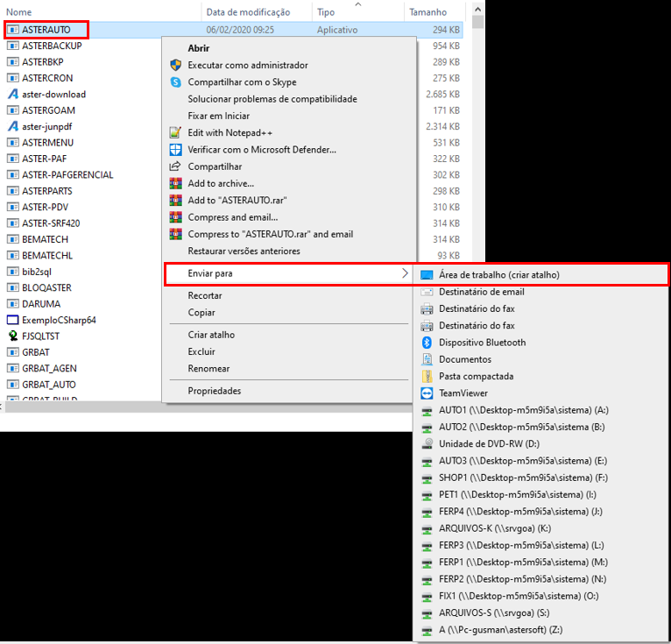Screen dimensions: 671x644
Task: Click the envelope icon beside Destinatário de email
Action: coord(427,292)
